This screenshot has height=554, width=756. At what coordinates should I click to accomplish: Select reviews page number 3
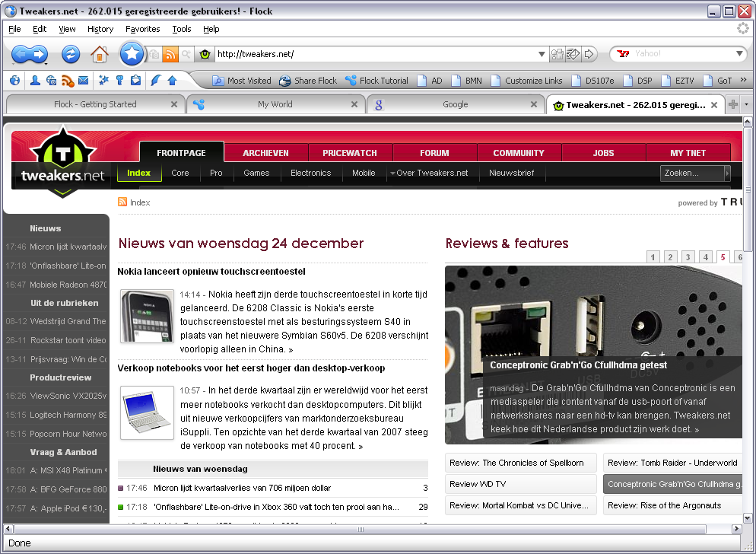coord(688,256)
